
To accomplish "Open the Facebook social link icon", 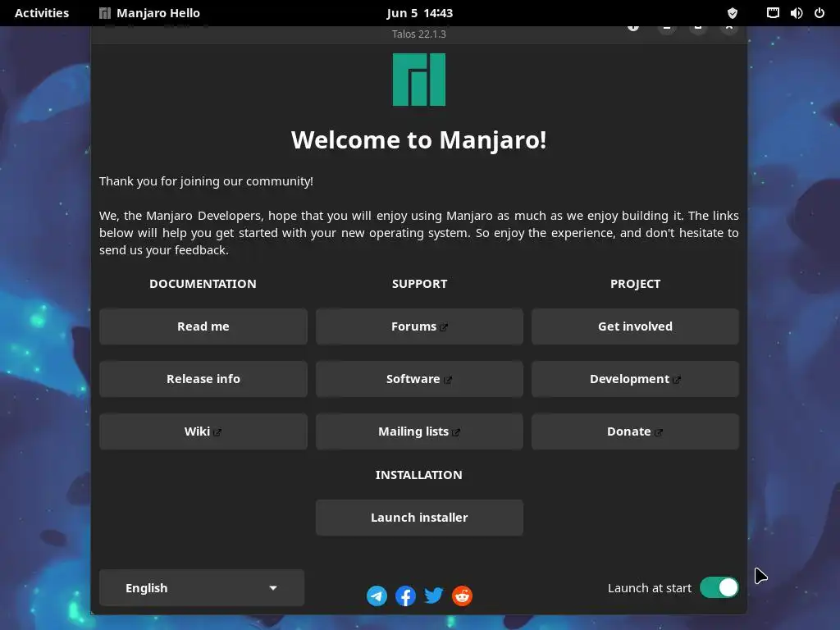I will click(405, 596).
